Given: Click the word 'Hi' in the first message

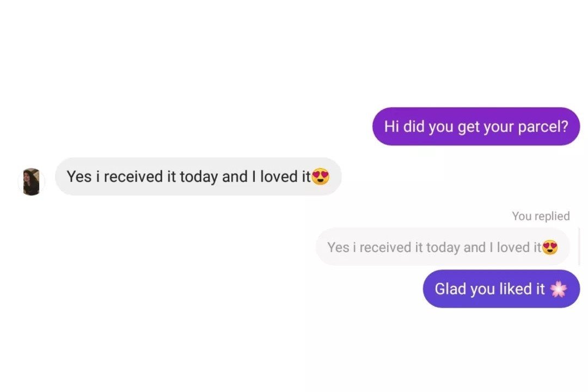Looking at the screenshot, I should tap(391, 126).
